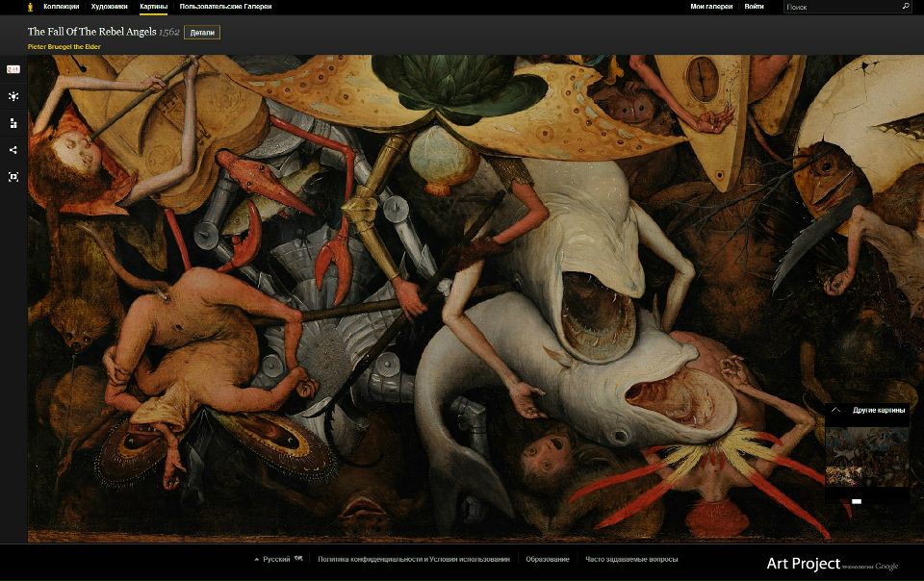Select the Художники menu item
The height and width of the screenshot is (581, 924).
(109, 7)
